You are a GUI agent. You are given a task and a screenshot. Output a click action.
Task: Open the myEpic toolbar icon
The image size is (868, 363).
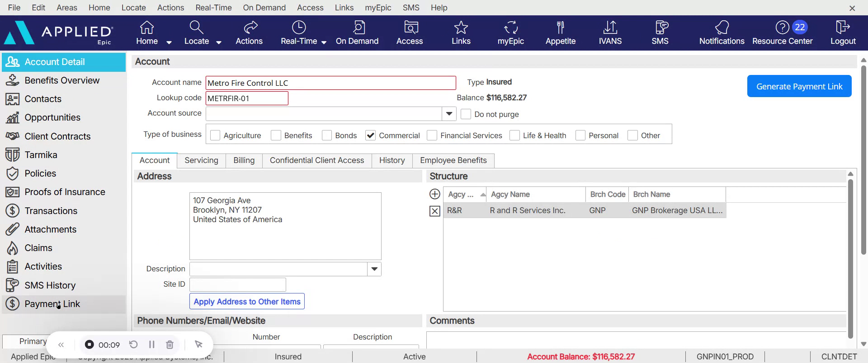tap(511, 33)
